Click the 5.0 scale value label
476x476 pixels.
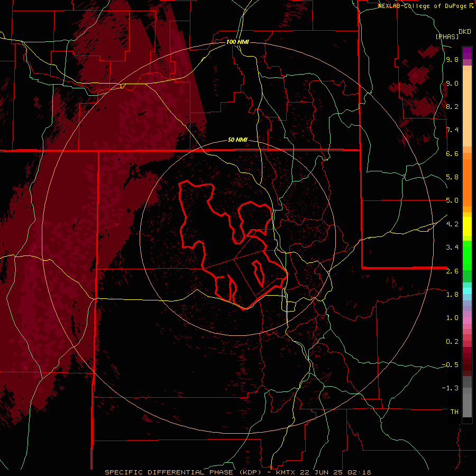(452, 200)
